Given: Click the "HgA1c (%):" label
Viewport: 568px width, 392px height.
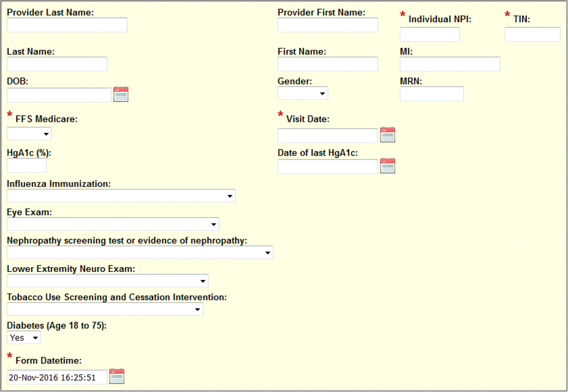Looking at the screenshot, I should click(x=29, y=153).
